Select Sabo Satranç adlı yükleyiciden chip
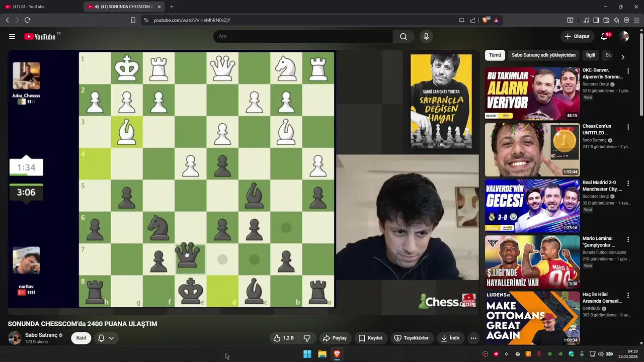 543,55
